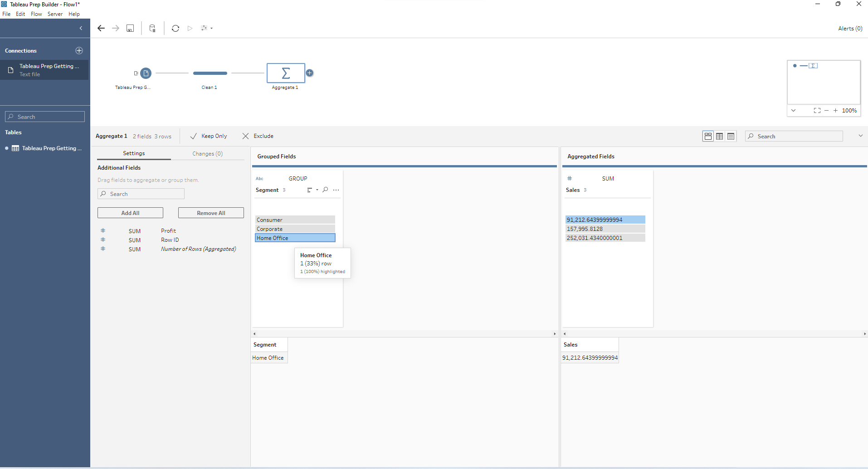Click the flow minimap thumbnail
Viewport: 868px width, 469px height.
[824, 82]
